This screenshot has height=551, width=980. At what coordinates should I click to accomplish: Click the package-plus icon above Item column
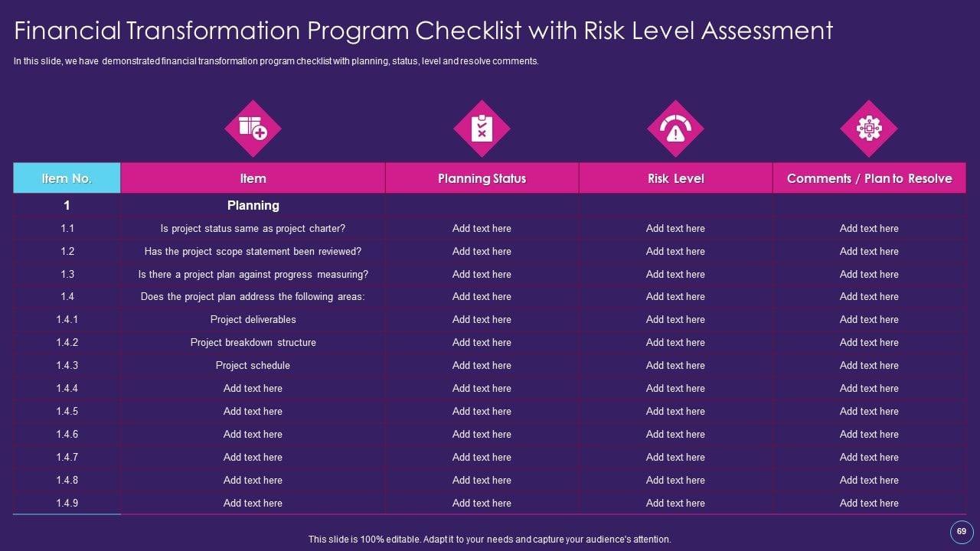pyautogui.click(x=253, y=129)
